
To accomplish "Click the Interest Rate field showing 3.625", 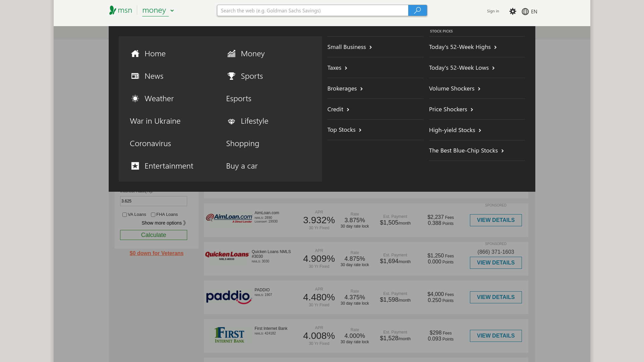I will tap(154, 201).
